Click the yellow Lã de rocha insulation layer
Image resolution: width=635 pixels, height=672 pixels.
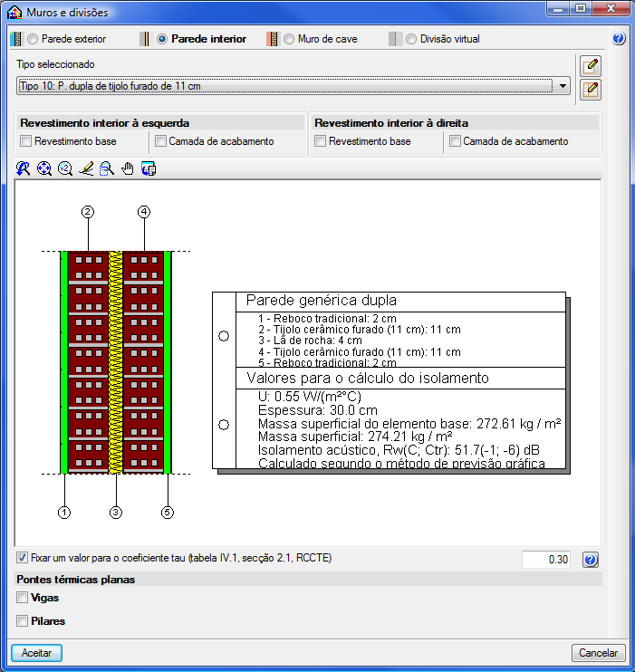point(116,362)
